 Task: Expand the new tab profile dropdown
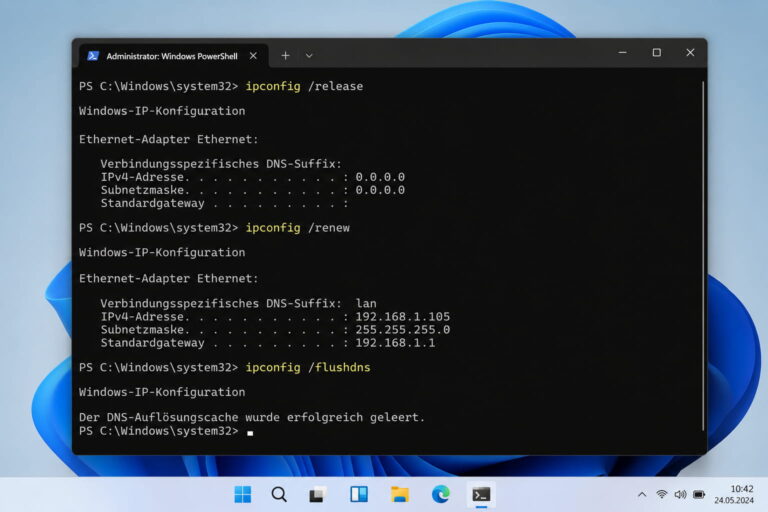[x=309, y=56]
